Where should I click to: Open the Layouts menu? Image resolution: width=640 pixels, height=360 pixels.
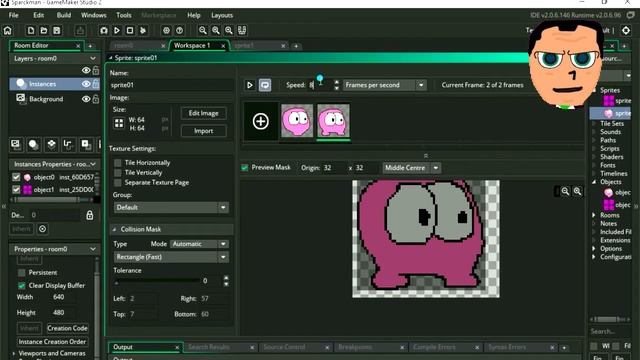point(222,16)
